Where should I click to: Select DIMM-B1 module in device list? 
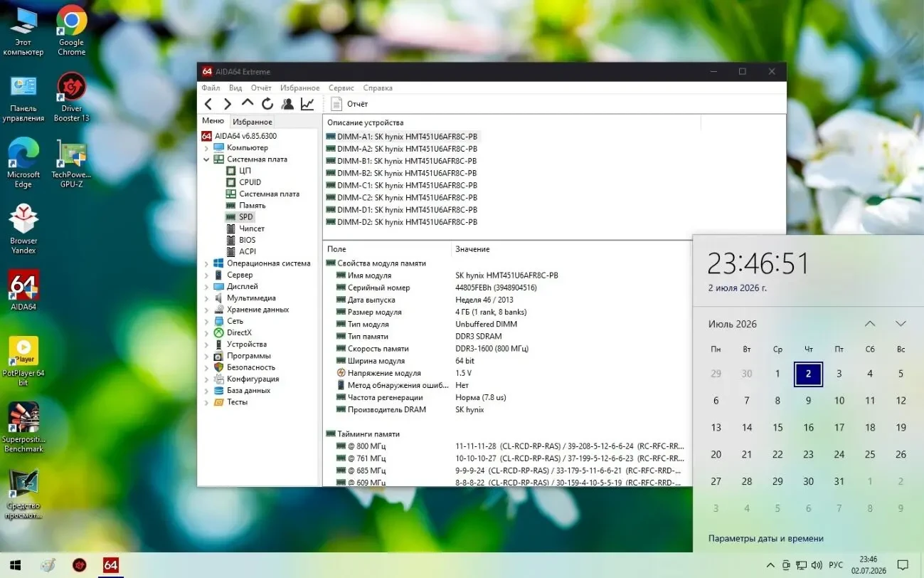click(401, 161)
